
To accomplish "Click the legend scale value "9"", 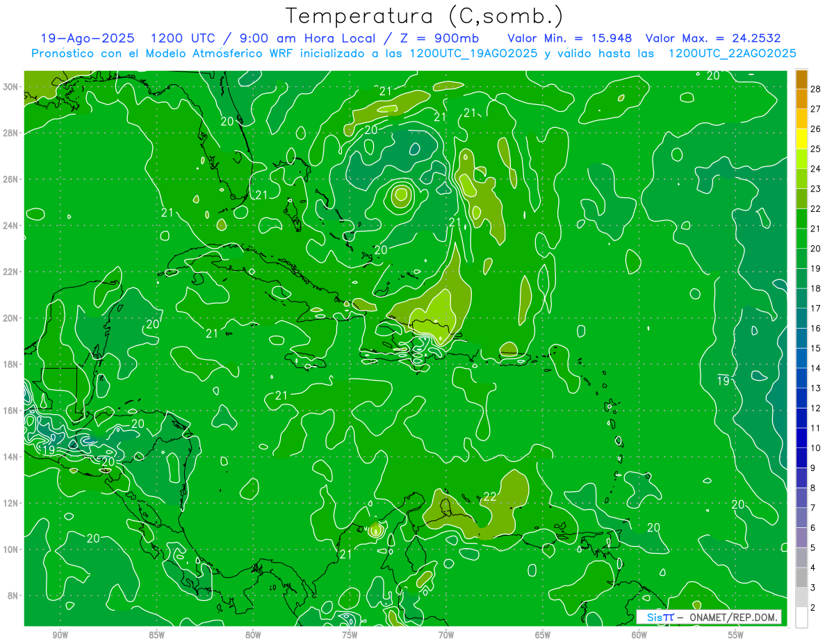I will coord(812,468).
